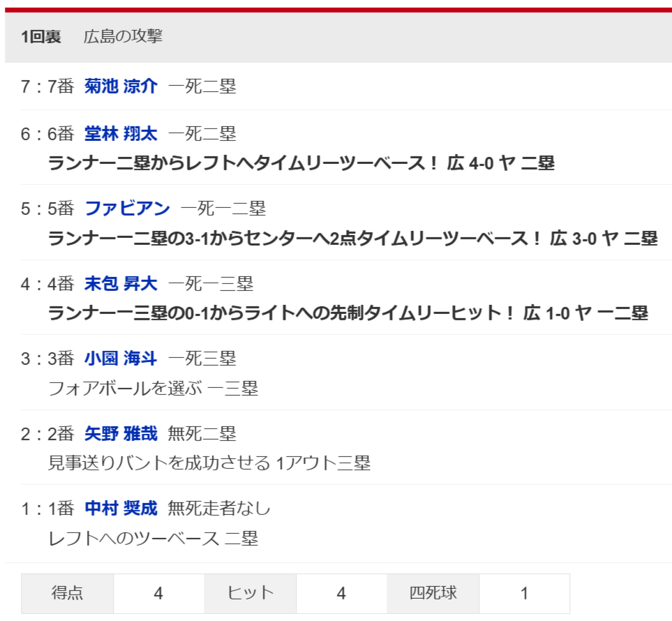Click '4：4番' batting order label
This screenshot has width=672, height=621.
click(47, 284)
